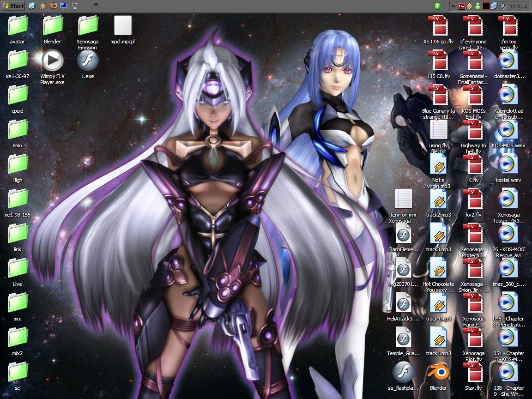Select the xe1-98-156 folder
Viewport: 532px width, 399px height.
pyautogui.click(x=17, y=203)
